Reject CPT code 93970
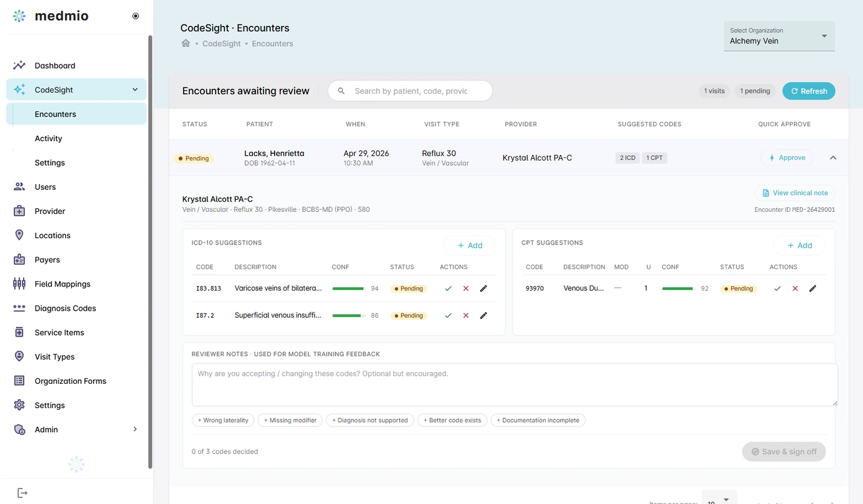863x504 pixels. click(x=795, y=288)
